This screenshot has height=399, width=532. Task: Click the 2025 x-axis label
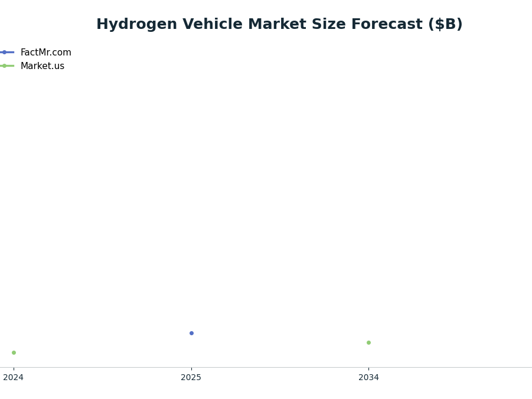click(191, 377)
